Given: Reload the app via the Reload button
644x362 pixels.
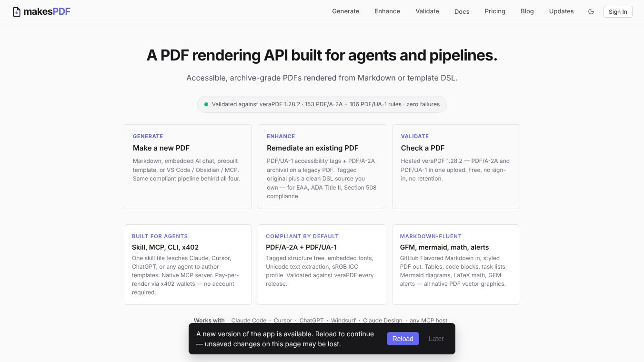Looking at the screenshot, I should (x=403, y=339).
